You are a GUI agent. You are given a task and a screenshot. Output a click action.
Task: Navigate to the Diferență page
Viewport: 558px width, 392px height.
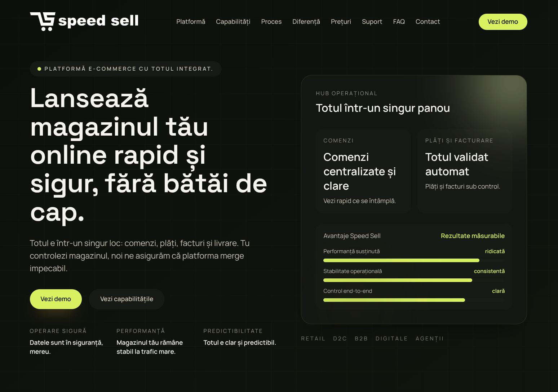point(306,22)
